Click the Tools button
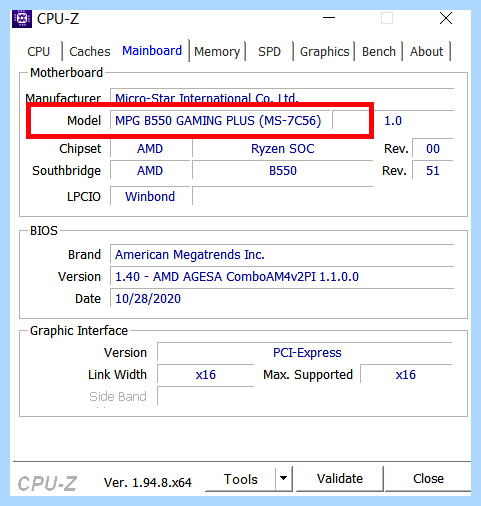Image resolution: width=481 pixels, height=506 pixels. (241, 479)
